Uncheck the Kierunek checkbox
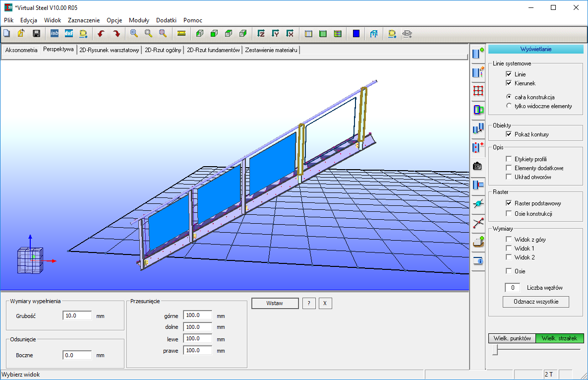Image resolution: width=588 pixels, height=380 pixels. tap(509, 83)
